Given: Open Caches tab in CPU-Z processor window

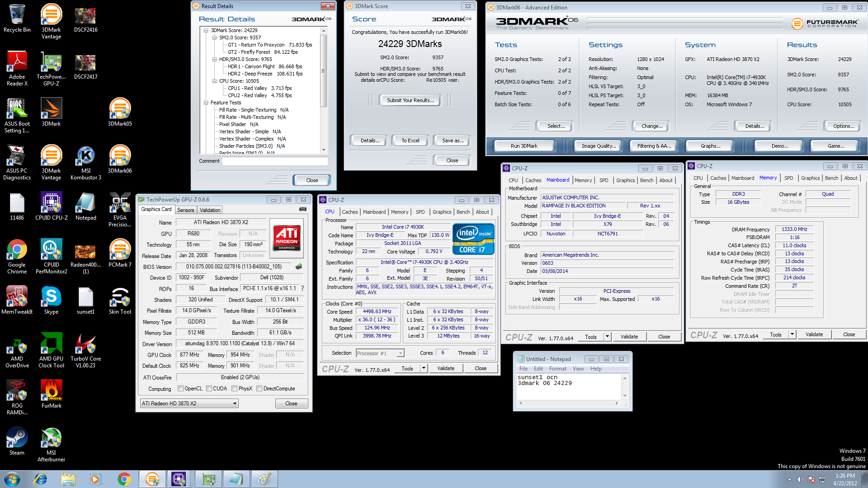Looking at the screenshot, I should point(349,212).
